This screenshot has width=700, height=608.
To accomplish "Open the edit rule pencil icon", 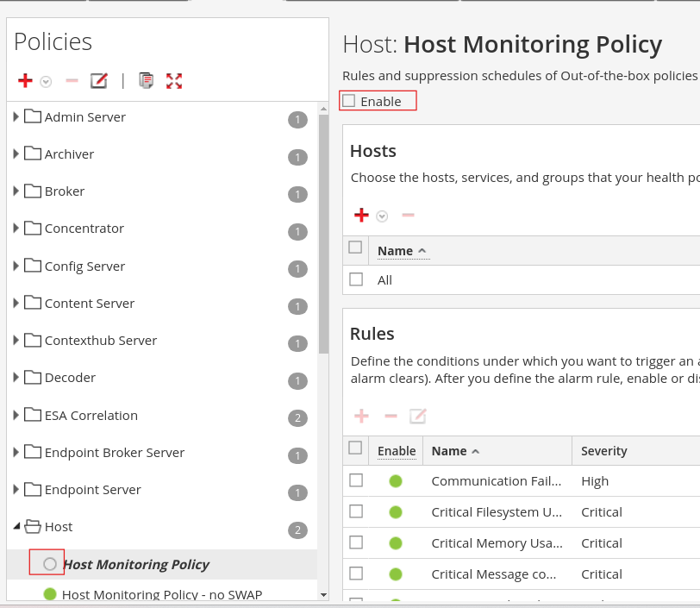I will pyautogui.click(x=418, y=417).
